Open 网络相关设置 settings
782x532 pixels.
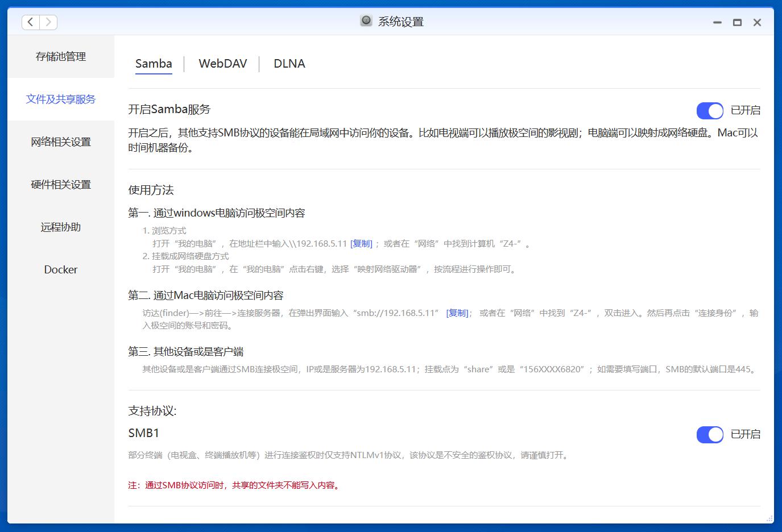pyautogui.click(x=60, y=142)
